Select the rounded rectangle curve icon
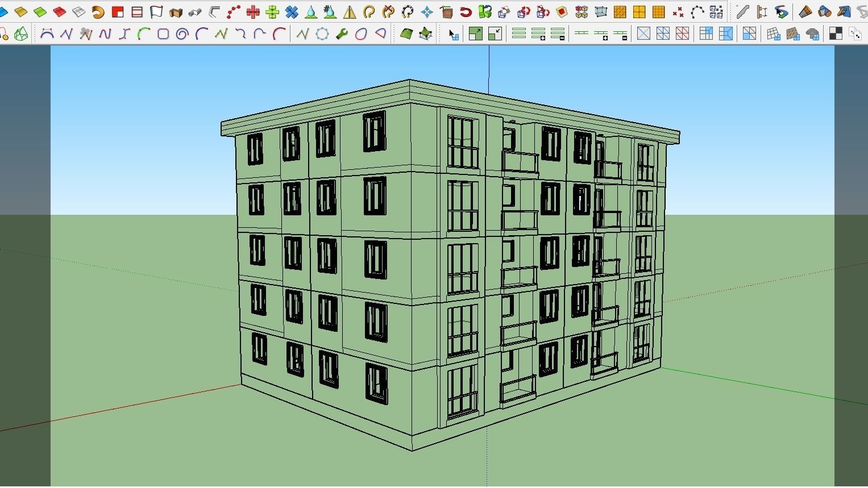Image resolution: width=868 pixels, height=488 pixels. 163,34
